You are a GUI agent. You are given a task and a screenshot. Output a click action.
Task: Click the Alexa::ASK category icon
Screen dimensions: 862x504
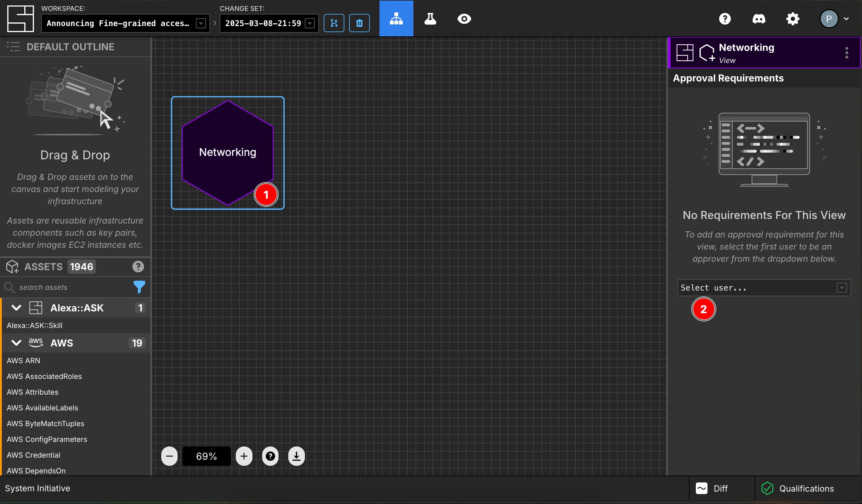pos(35,308)
